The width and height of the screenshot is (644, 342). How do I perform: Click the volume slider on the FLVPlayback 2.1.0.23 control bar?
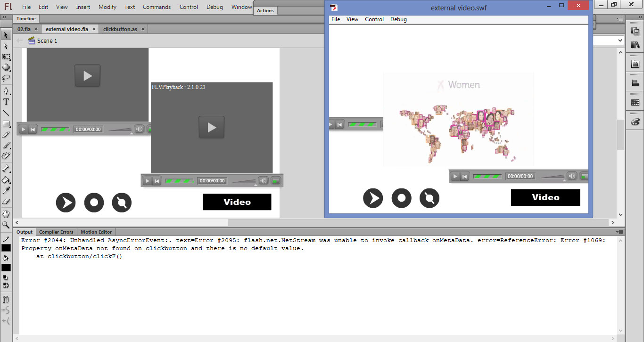click(x=243, y=181)
